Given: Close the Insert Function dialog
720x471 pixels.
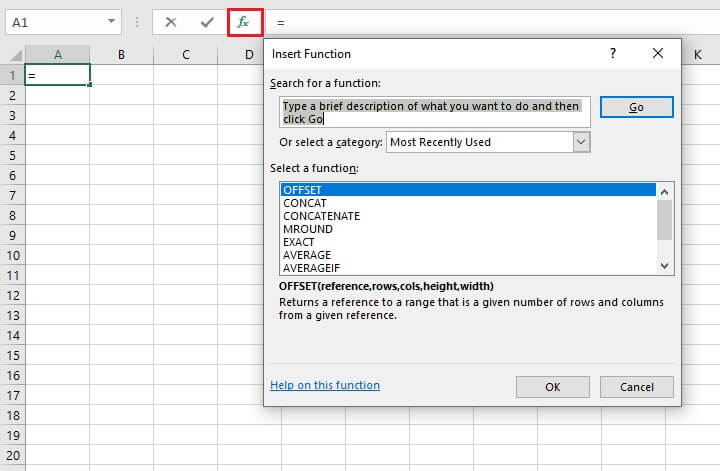Looking at the screenshot, I should 658,54.
